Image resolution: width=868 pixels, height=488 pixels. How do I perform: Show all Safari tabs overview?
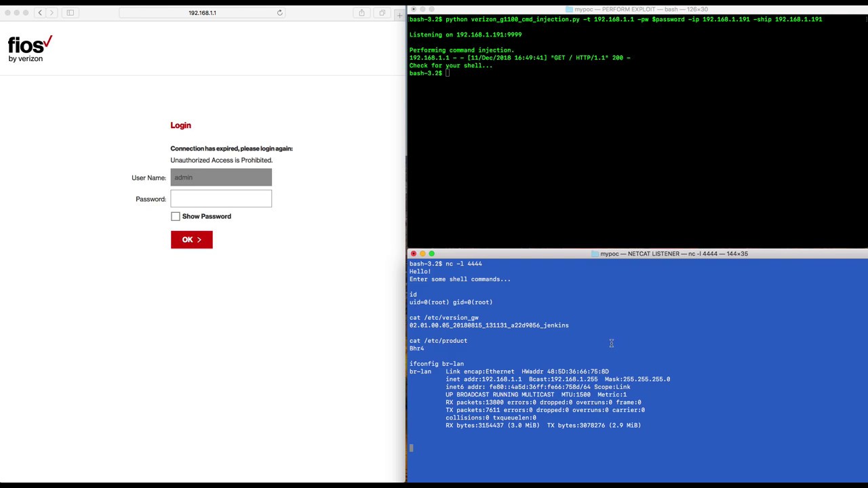(x=382, y=13)
